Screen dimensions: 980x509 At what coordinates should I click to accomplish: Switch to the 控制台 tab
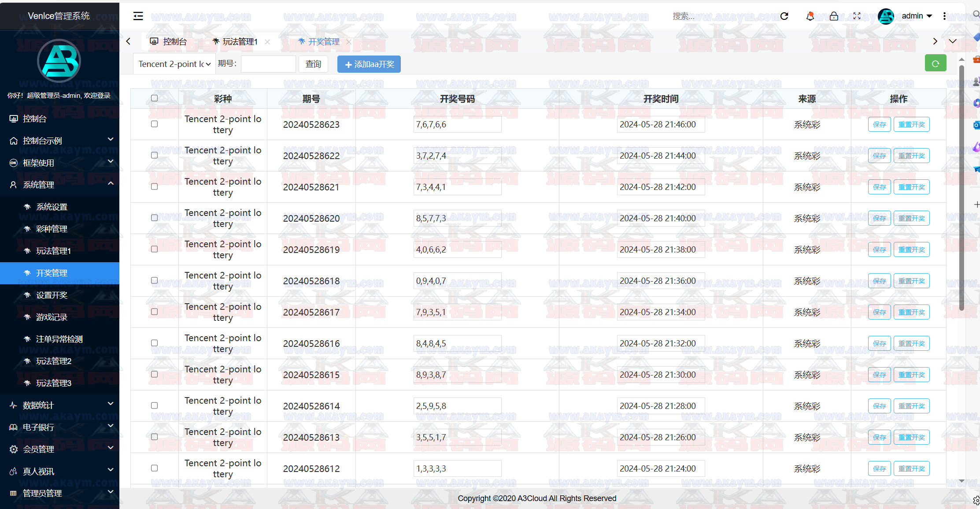coord(169,42)
